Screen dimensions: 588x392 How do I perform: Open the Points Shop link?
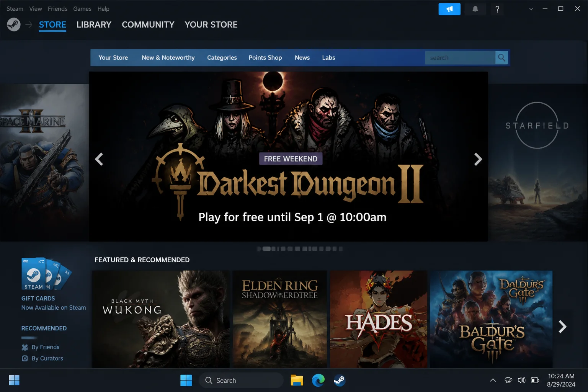(265, 57)
